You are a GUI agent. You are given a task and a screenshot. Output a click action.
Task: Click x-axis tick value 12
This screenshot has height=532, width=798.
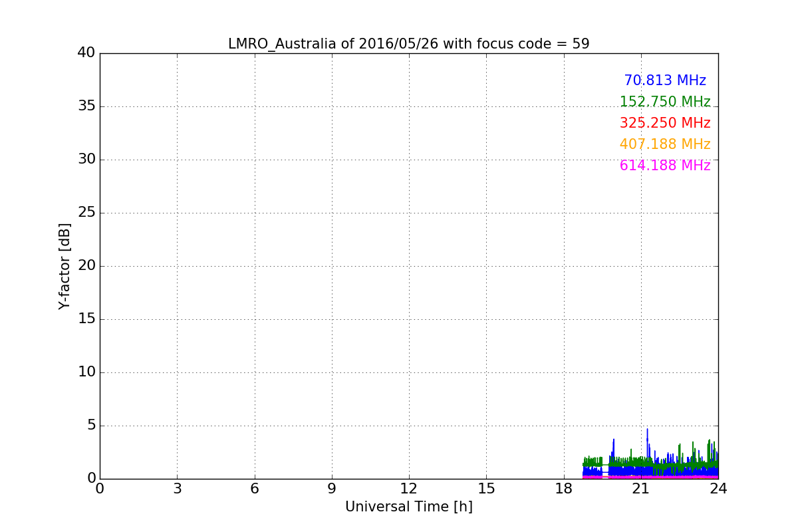(x=409, y=489)
